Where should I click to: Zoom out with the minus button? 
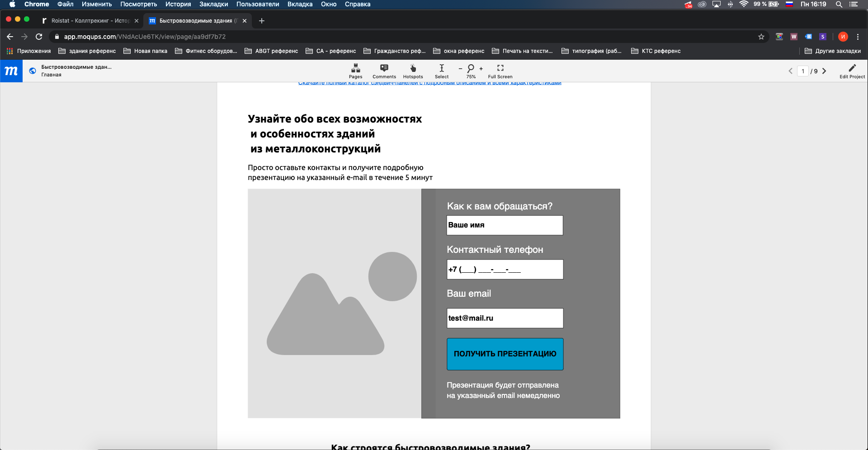point(460,69)
